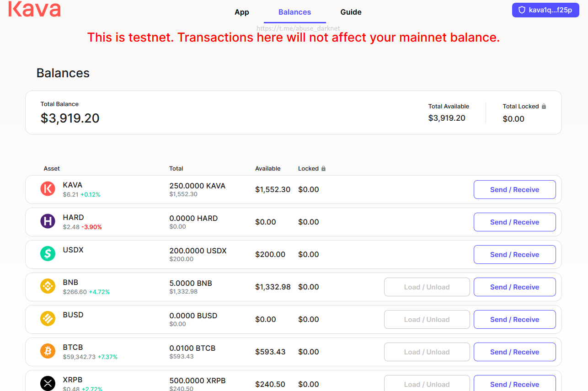
Task: Open the kava1q...f25p wallet button
Action: pos(545,10)
